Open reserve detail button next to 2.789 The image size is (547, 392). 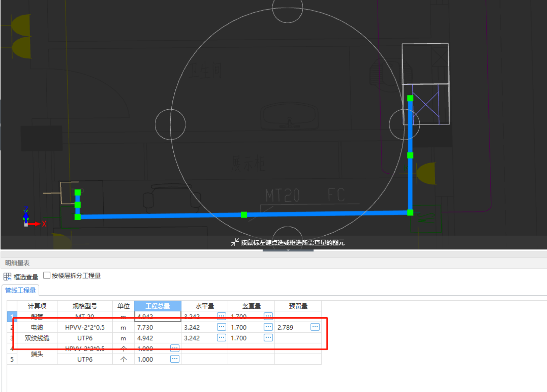(315, 327)
